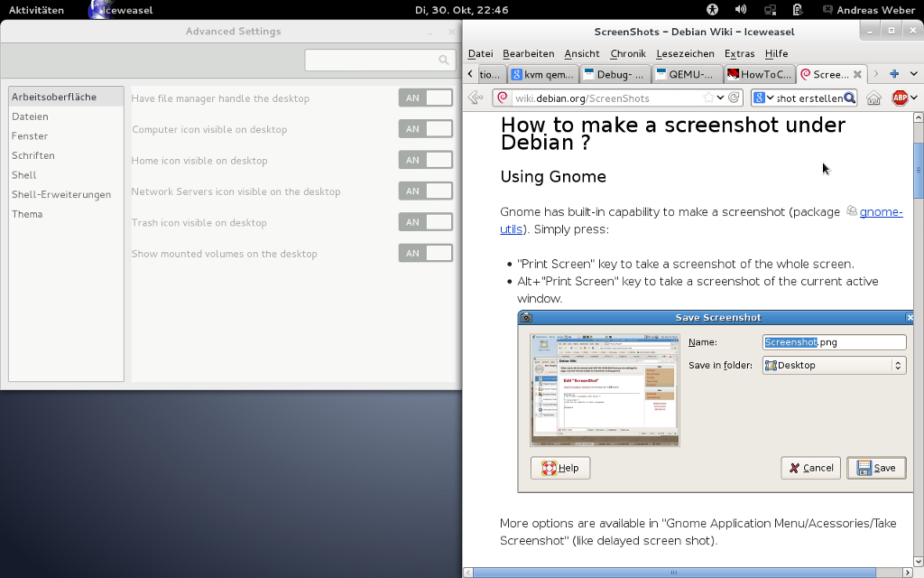924x578 pixels.
Task: Click the search magnifier in search box
Action: 443,61
